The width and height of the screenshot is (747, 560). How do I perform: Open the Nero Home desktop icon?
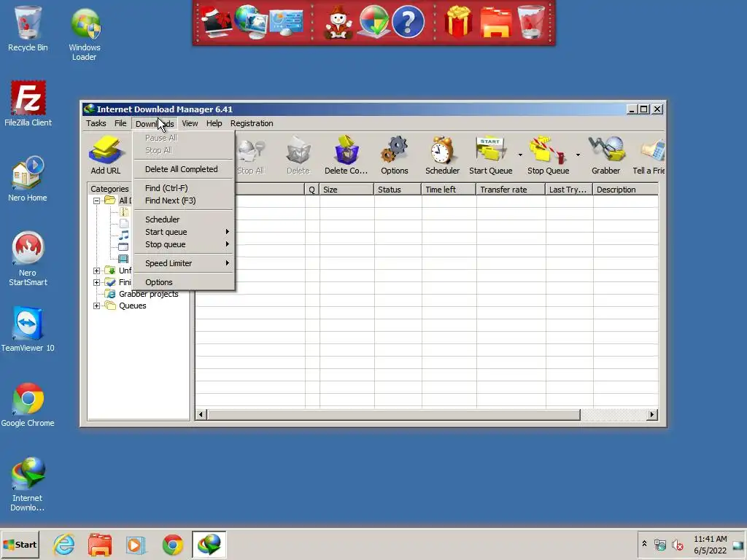(28, 179)
